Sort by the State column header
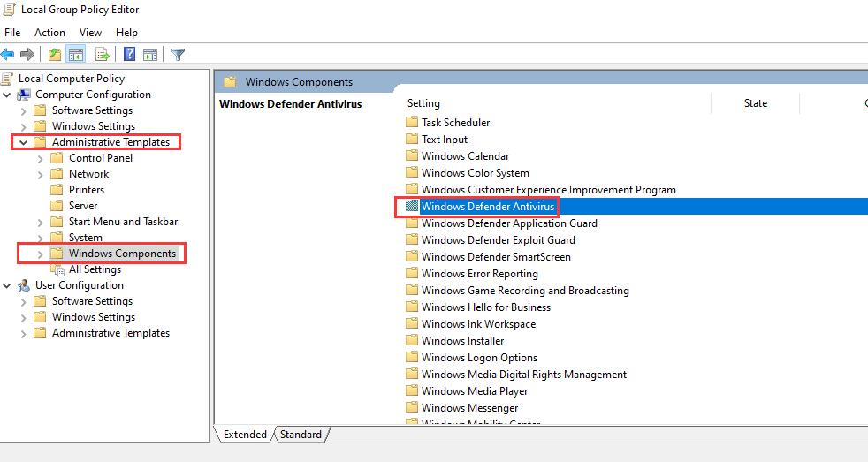Image resolution: width=868 pixels, height=462 pixels. coord(755,103)
